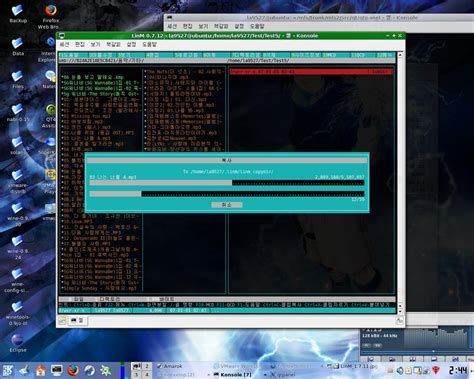This screenshot has height=379, width=474.
Task: Select file "10.Love.MP3" in LinM list
Action: click(77, 221)
